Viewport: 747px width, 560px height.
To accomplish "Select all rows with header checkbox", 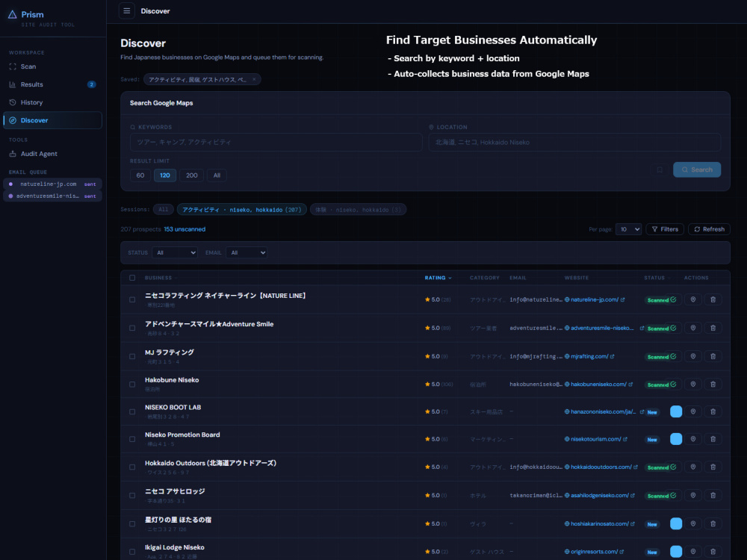I will point(132,278).
